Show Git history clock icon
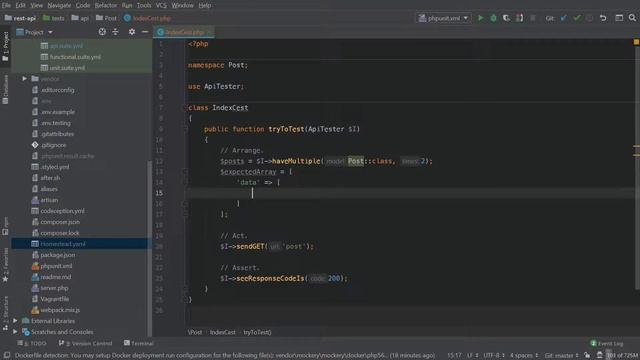 (x=589, y=18)
